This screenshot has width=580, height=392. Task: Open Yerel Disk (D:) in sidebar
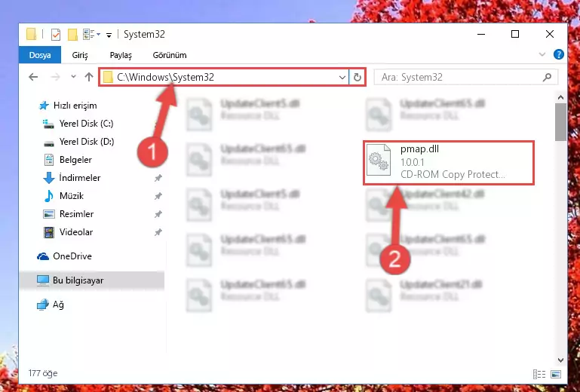[78, 142]
